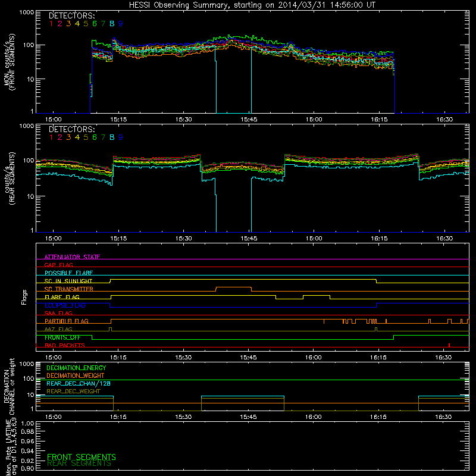Click 16:15 time label under front segments plot

click(x=379, y=120)
